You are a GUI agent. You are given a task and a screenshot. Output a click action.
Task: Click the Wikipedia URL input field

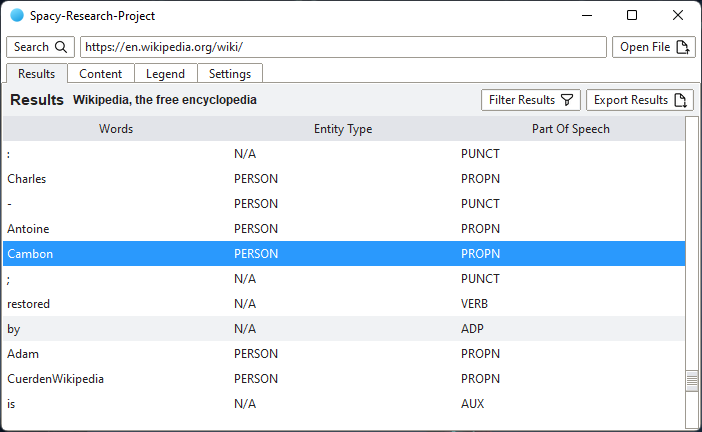pyautogui.click(x=343, y=47)
